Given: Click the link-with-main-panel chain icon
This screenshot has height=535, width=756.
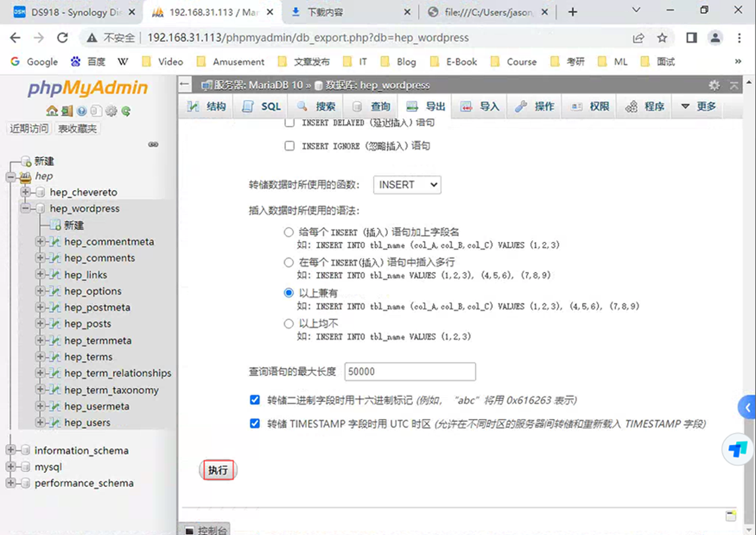Looking at the screenshot, I should pos(153,145).
